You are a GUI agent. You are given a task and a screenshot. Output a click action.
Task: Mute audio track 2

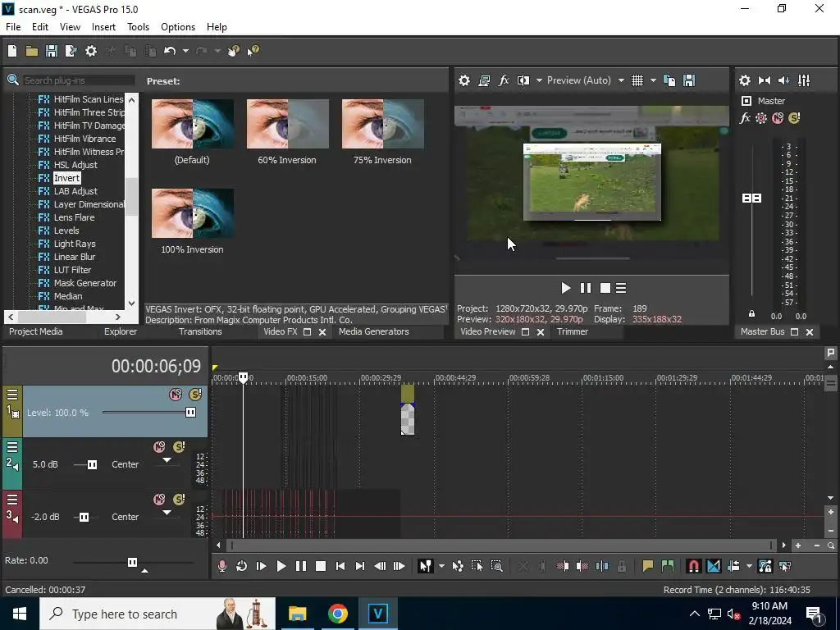[159, 447]
